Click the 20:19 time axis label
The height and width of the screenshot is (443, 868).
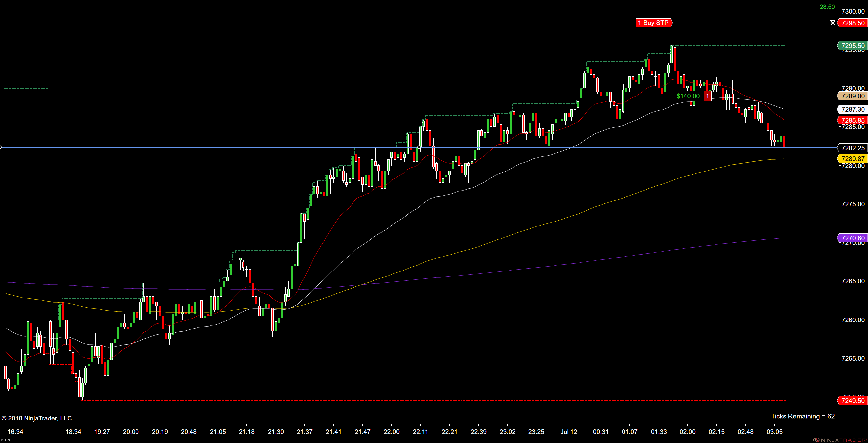point(160,432)
